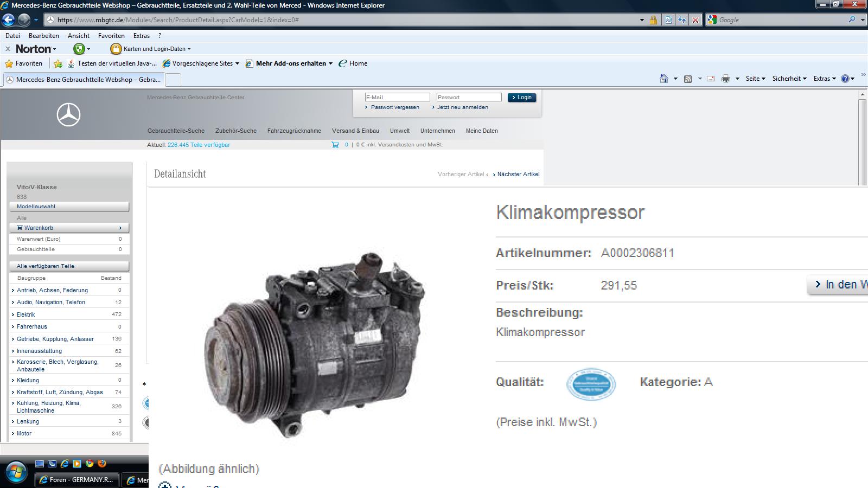Click the E-Mail input field
This screenshot has height=488, width=868.
pyautogui.click(x=397, y=98)
